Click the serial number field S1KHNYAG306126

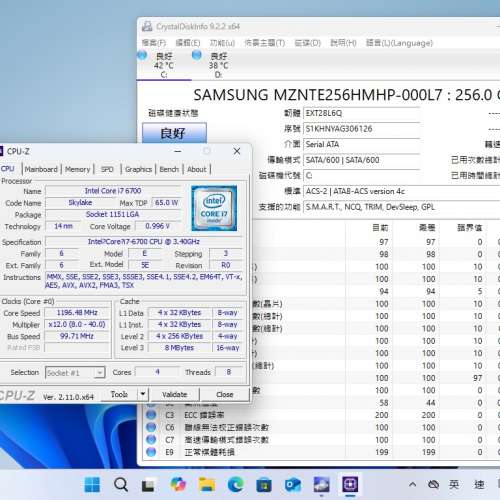tap(361, 129)
